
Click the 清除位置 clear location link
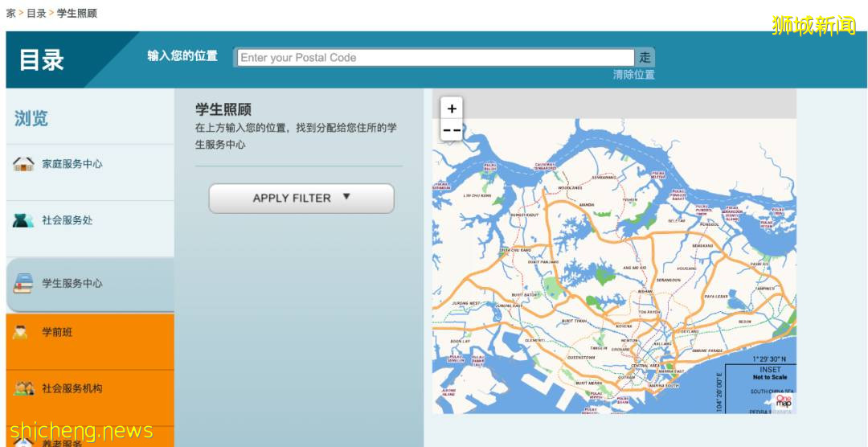pos(633,75)
